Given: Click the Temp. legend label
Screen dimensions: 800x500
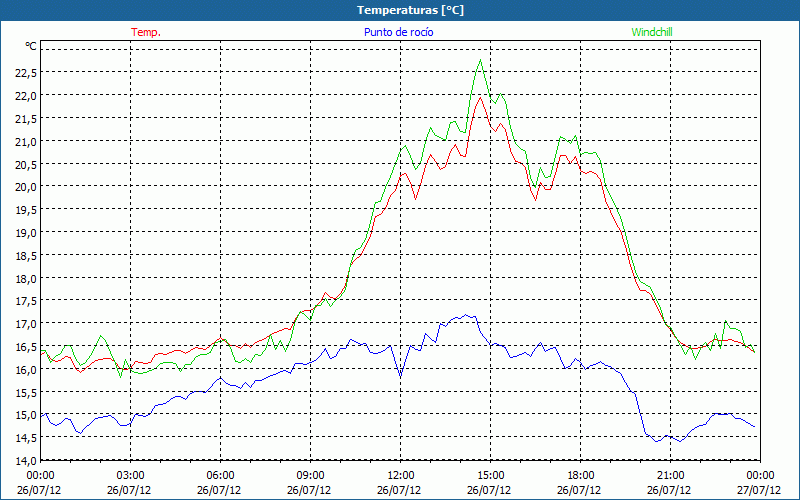Looking at the screenshot, I should point(146,32).
